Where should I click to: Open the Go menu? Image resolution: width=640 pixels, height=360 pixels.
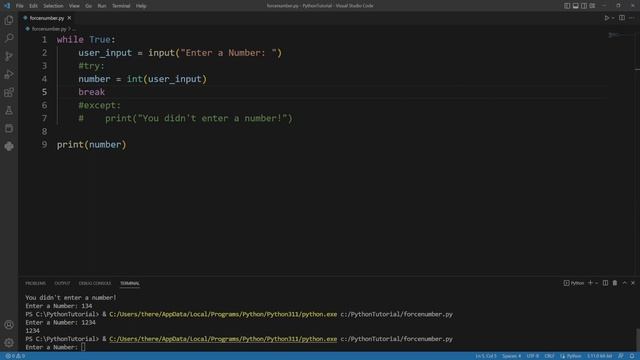pos(88,6)
